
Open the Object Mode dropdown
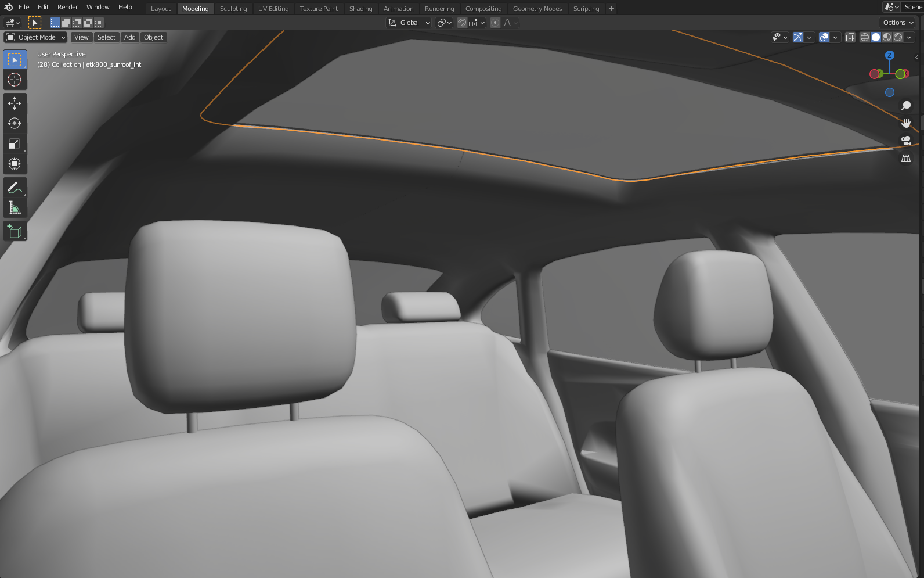coord(36,37)
